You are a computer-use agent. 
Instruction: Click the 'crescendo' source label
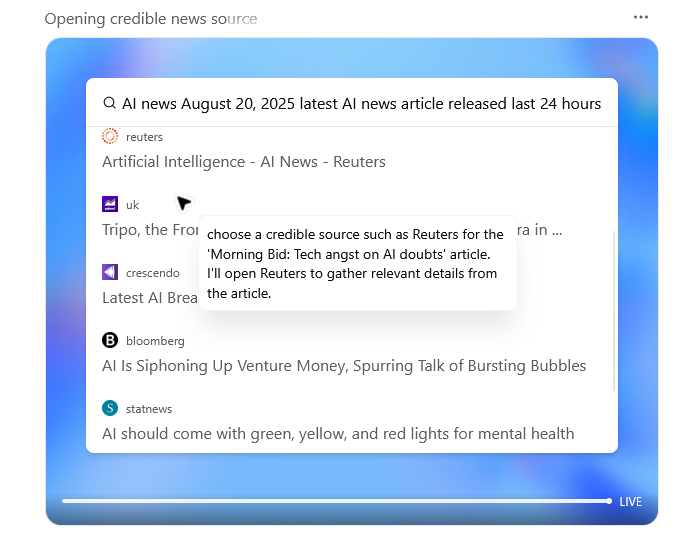point(153,273)
